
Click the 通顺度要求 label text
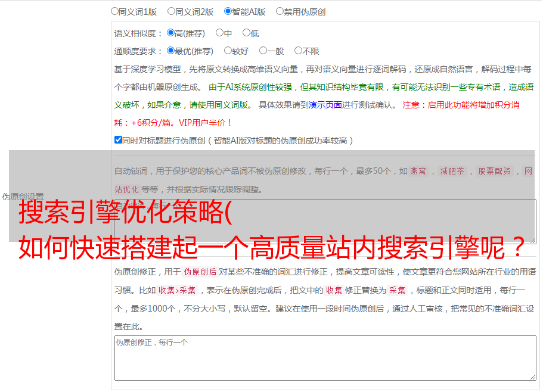coord(138,51)
